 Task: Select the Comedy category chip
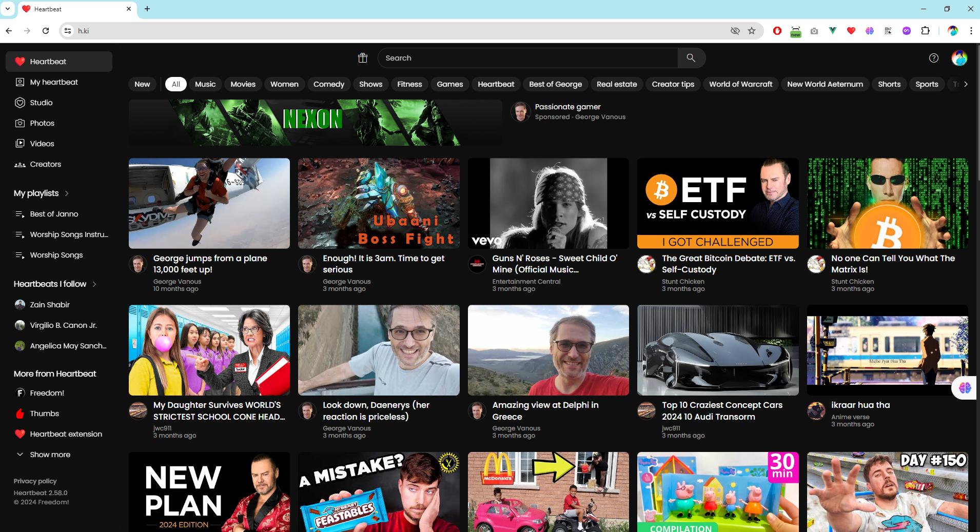(329, 84)
